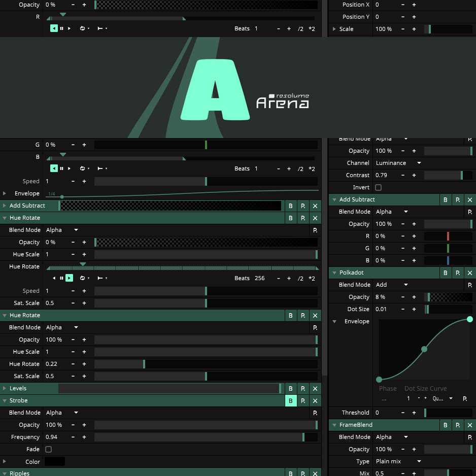Click the Hue Rotate timeline playhead marker
Screen dimensions: 476x476
pos(83,264)
